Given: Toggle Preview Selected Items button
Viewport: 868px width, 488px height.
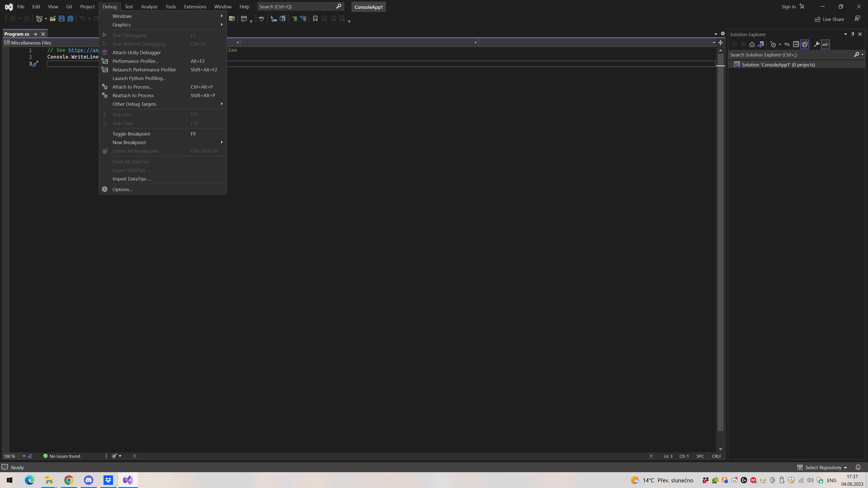Looking at the screenshot, I should click(825, 45).
